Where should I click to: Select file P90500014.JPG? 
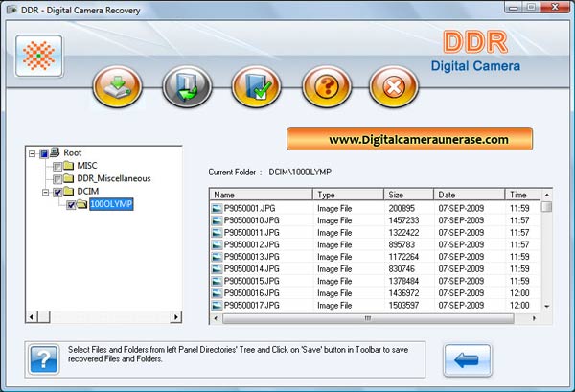[251, 268]
